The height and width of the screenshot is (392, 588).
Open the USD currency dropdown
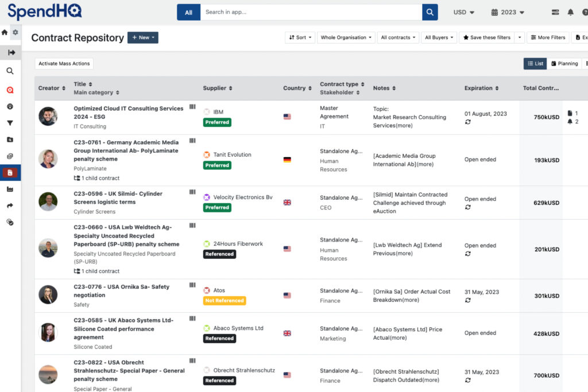tap(463, 11)
